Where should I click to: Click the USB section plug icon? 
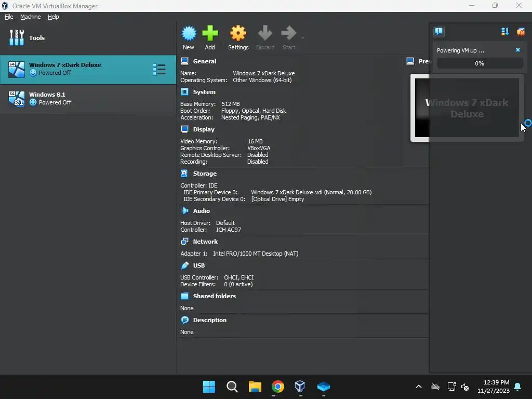point(184,265)
